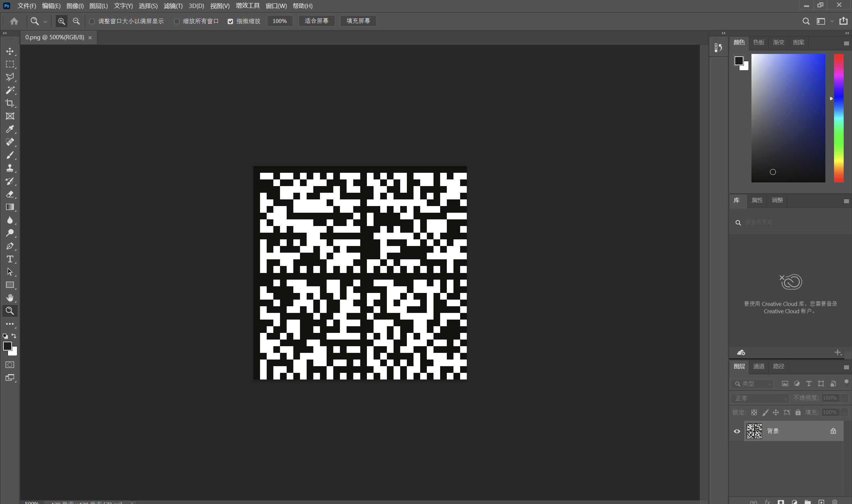Click Zoom In button in options bar
The image size is (852, 504).
click(x=62, y=21)
